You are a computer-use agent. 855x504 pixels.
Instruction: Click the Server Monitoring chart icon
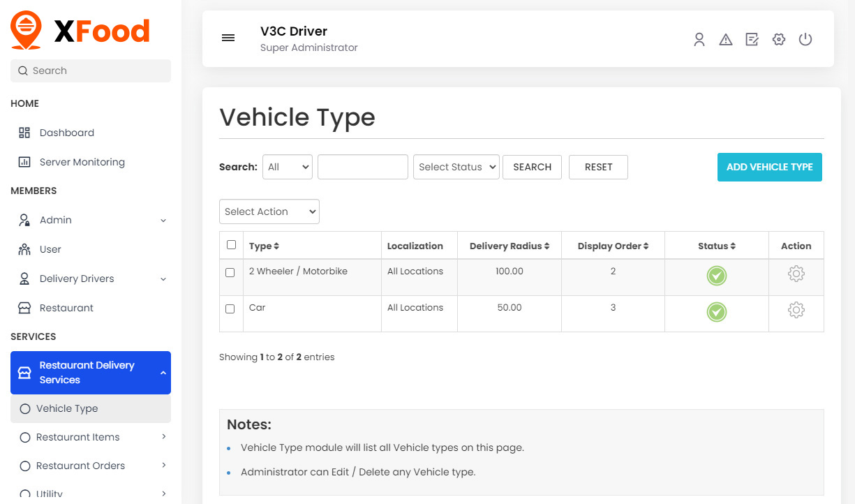tap(24, 162)
